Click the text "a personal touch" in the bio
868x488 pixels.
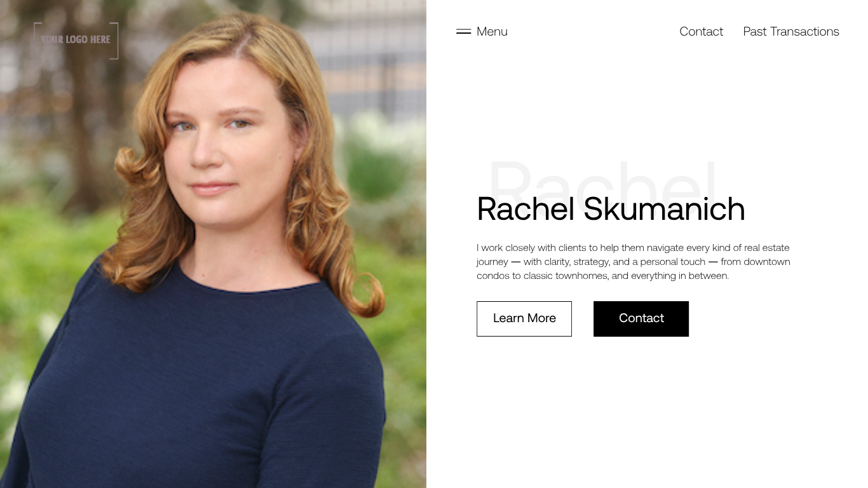[668, 262]
